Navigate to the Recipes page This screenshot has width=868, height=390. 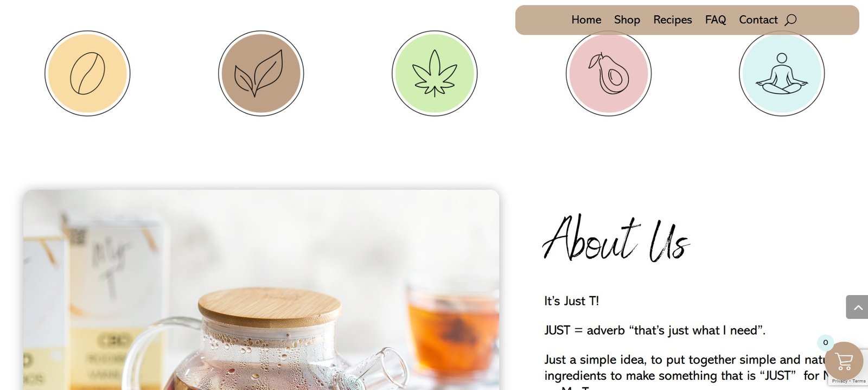click(x=673, y=20)
